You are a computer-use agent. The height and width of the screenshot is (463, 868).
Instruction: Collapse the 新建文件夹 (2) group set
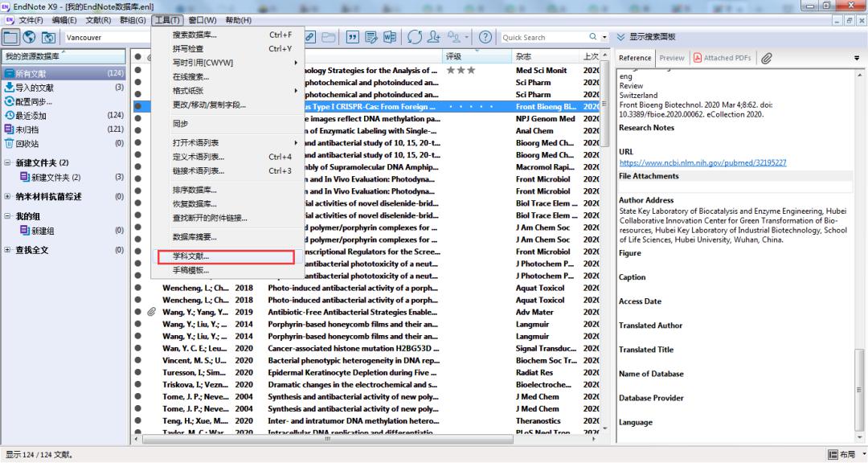(x=7, y=163)
